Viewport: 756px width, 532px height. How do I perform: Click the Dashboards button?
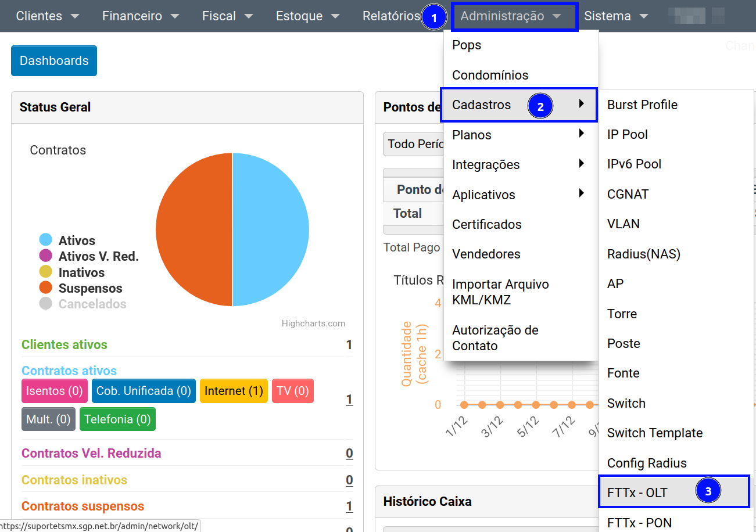pos(54,61)
